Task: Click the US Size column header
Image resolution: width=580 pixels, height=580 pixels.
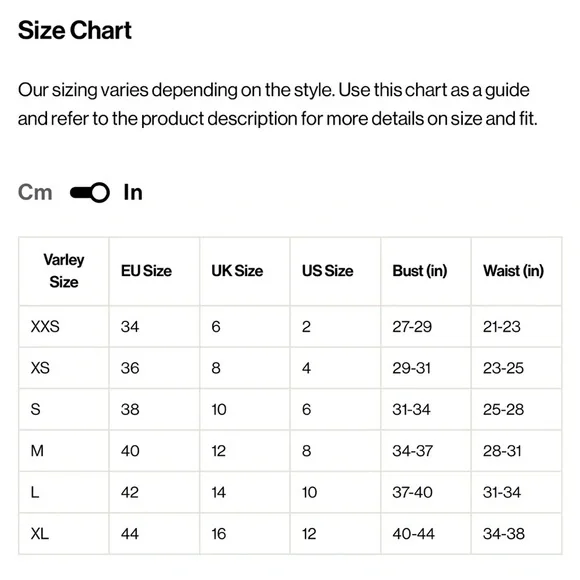Action: pyautogui.click(x=327, y=271)
